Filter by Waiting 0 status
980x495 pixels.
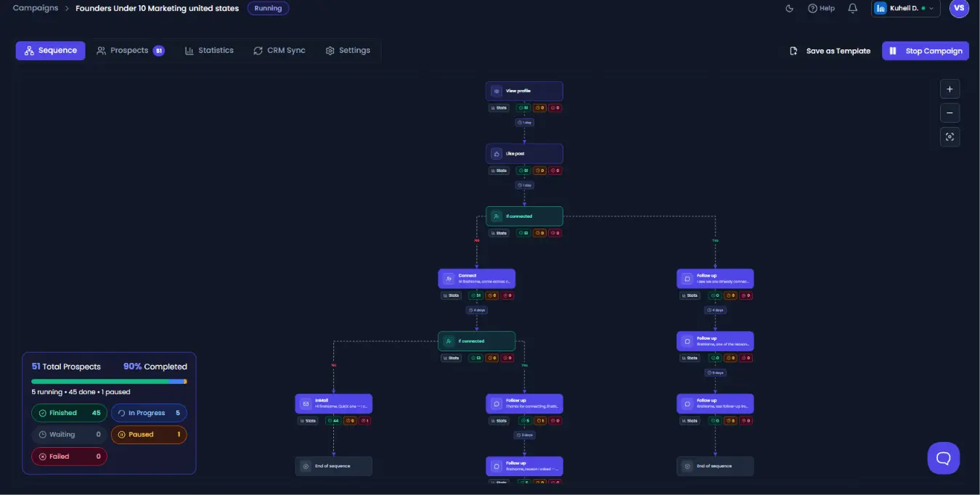(x=70, y=435)
